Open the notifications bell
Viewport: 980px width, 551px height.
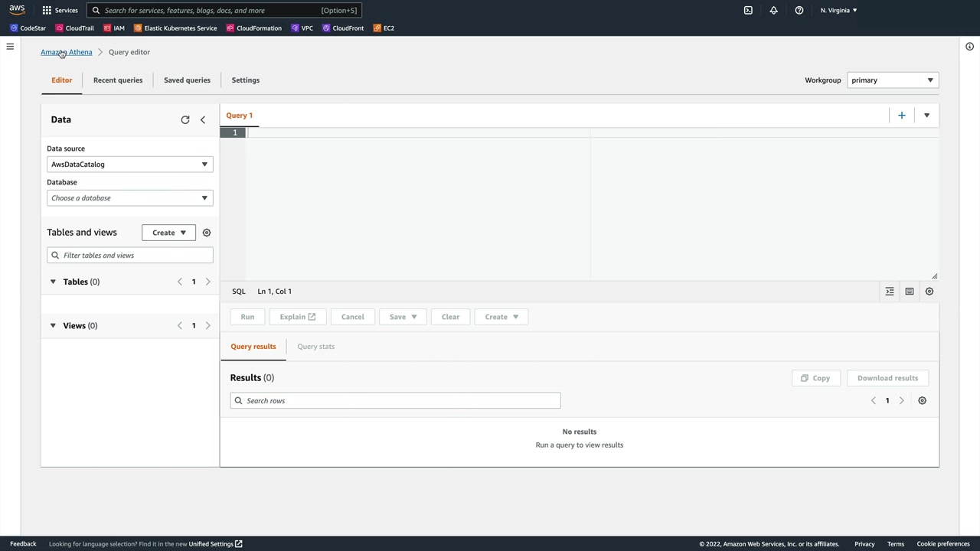pyautogui.click(x=773, y=10)
